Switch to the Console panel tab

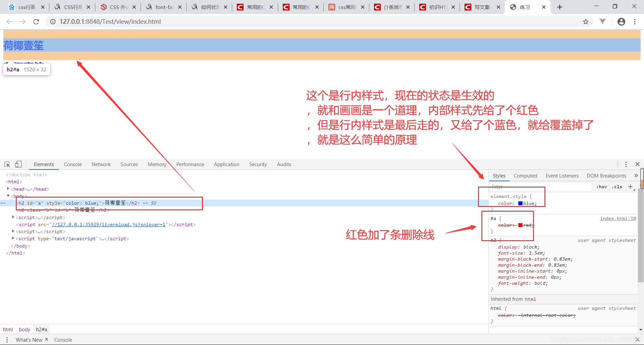pos(73,164)
